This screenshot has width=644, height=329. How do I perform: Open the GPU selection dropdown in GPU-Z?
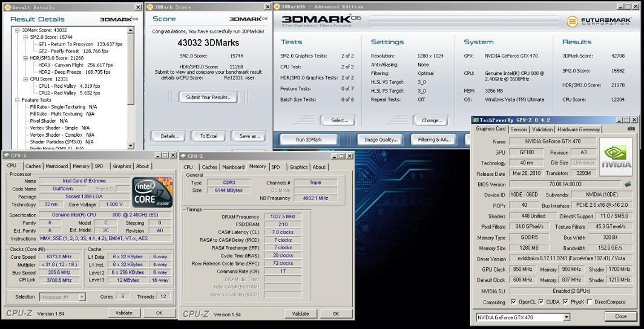tap(567, 317)
